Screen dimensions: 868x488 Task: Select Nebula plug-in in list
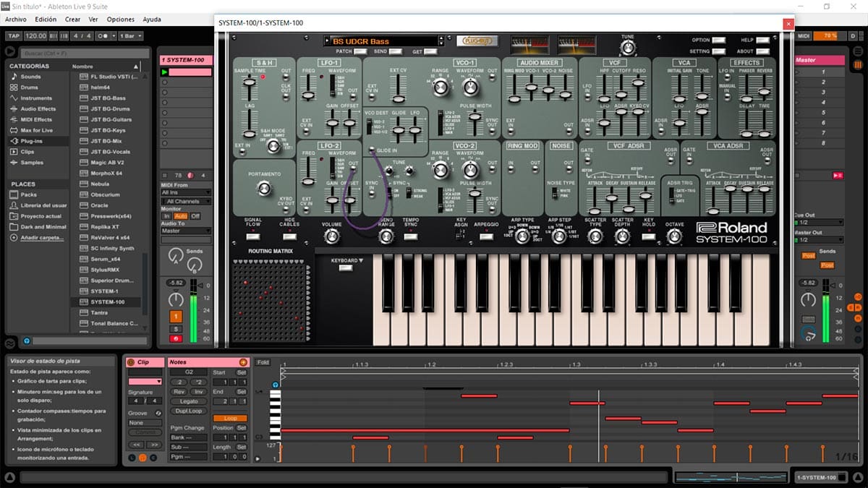(101, 184)
